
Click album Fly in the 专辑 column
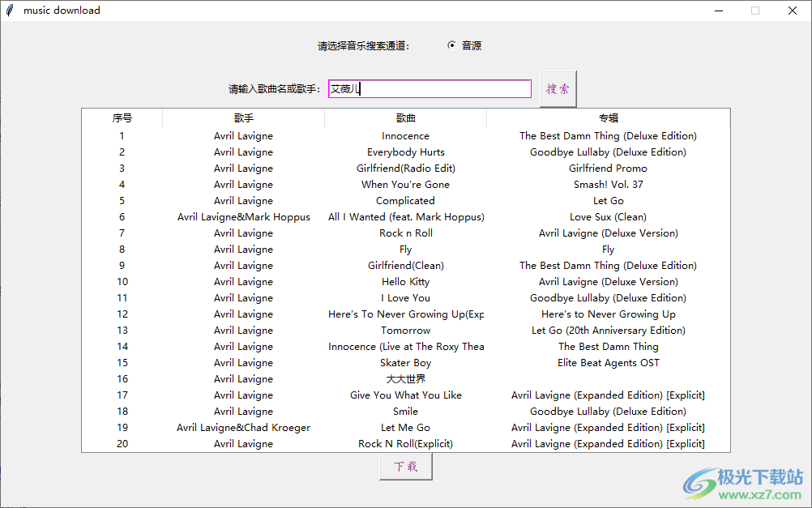tap(609, 250)
